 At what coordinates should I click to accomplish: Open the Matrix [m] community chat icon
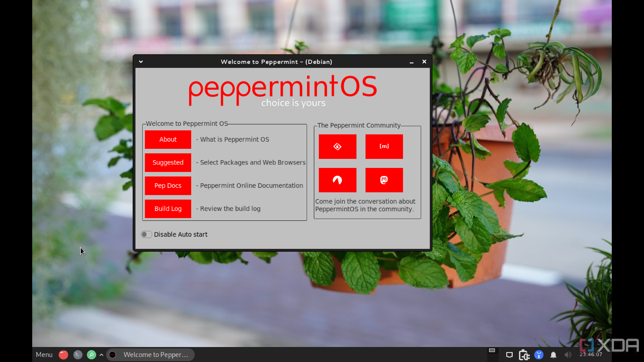point(384,146)
